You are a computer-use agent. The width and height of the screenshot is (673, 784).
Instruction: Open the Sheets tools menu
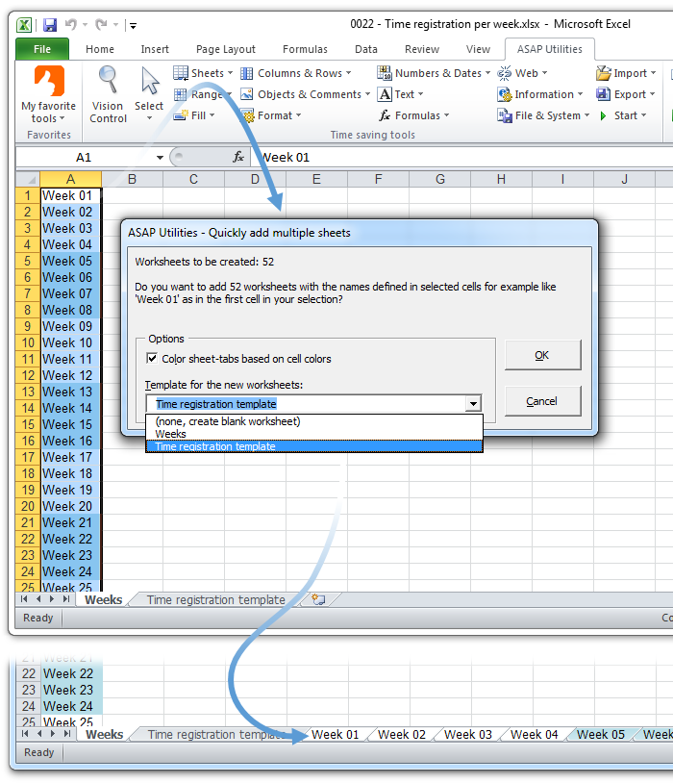pos(200,73)
